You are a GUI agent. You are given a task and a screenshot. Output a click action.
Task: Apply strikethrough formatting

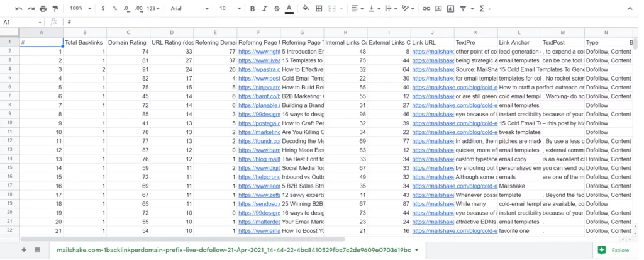tap(277, 9)
